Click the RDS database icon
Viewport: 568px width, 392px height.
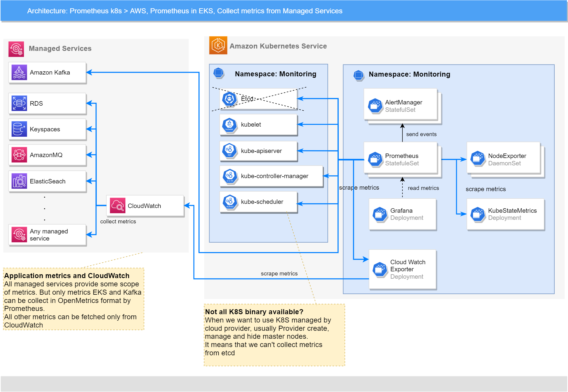[x=19, y=103]
